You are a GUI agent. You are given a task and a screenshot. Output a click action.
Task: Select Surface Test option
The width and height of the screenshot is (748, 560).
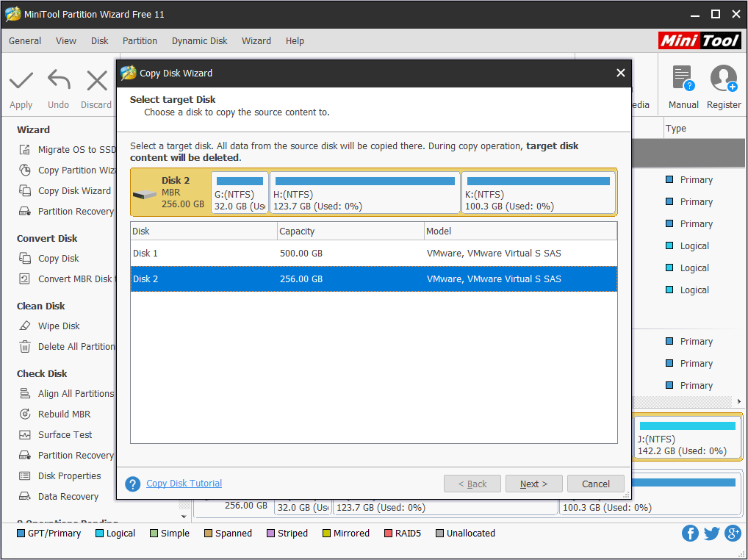pyautogui.click(x=55, y=435)
